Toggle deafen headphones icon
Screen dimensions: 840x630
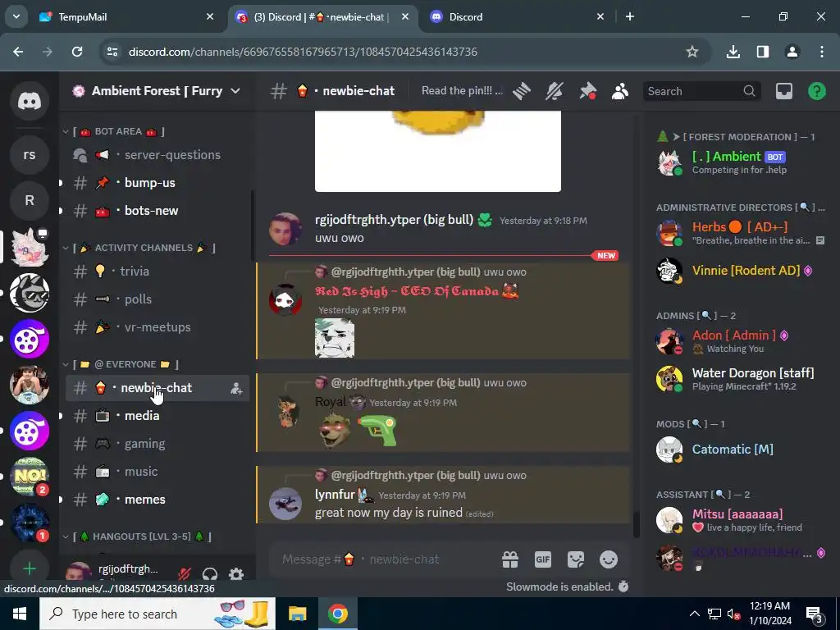(210, 573)
